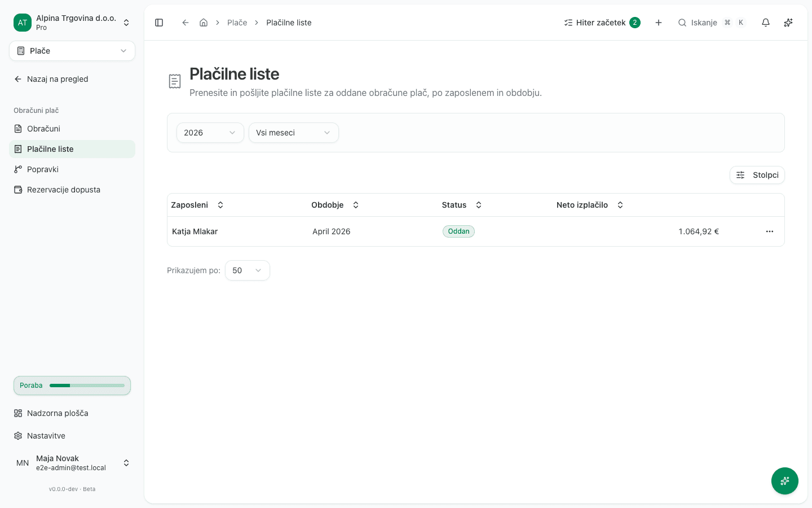Click the Poraba usage bar
The width and height of the screenshot is (812, 508).
pos(72,386)
